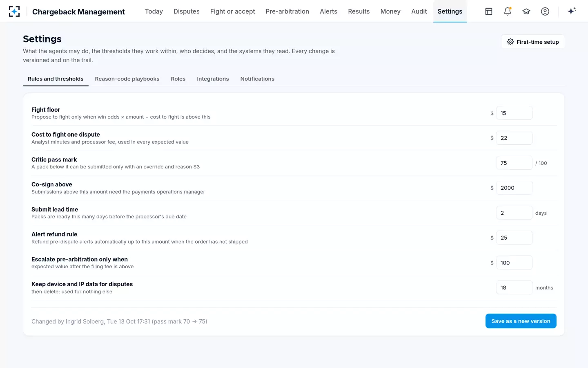Switch to the Integrations tab
The image size is (588, 368).
pos(213,79)
